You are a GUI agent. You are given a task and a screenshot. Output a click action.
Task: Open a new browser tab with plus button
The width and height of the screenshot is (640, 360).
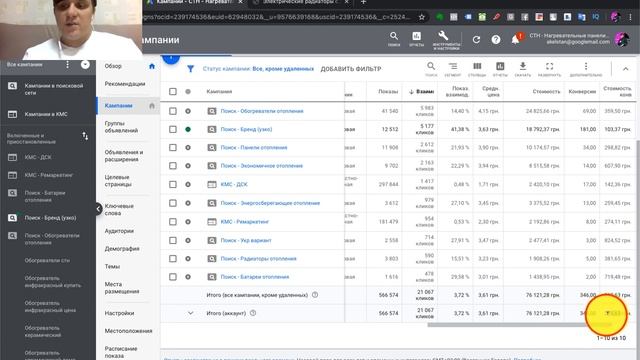coord(363,2)
